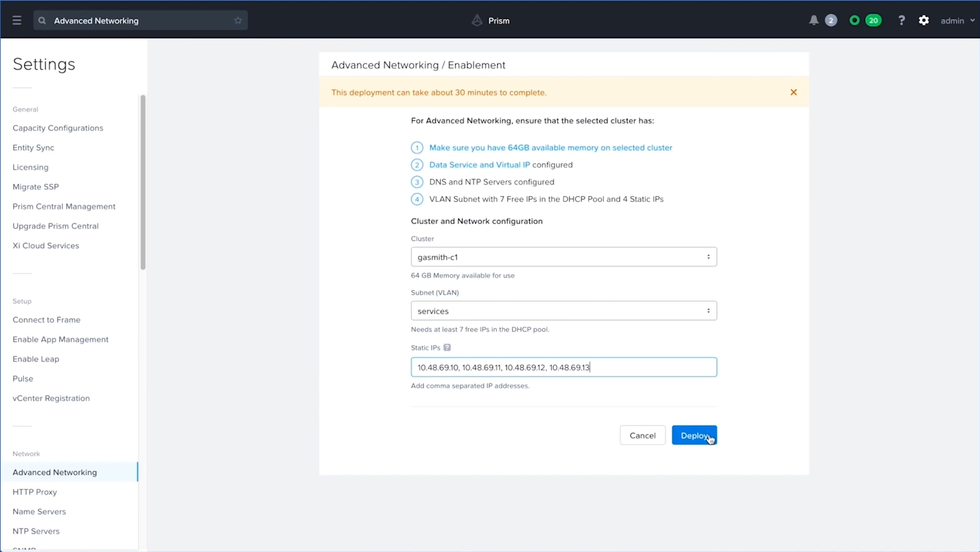Open the Subnet (VLAN) dropdown

pos(564,311)
